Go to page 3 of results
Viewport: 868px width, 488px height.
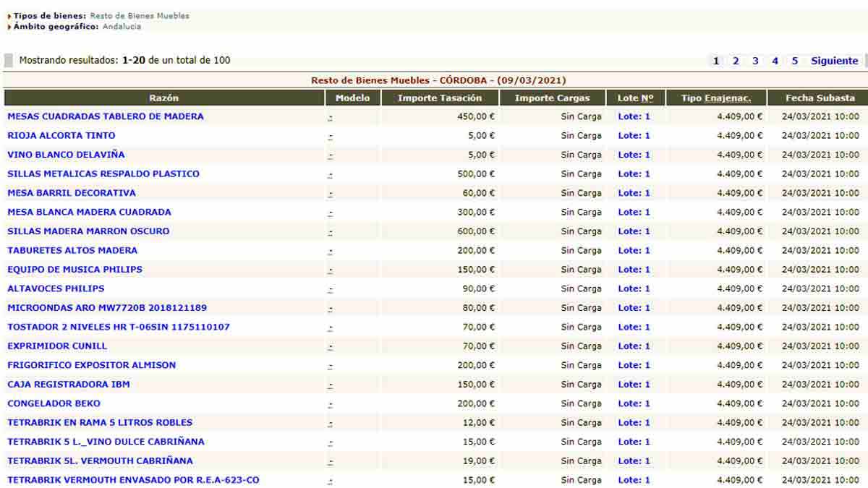pyautogui.click(x=755, y=61)
